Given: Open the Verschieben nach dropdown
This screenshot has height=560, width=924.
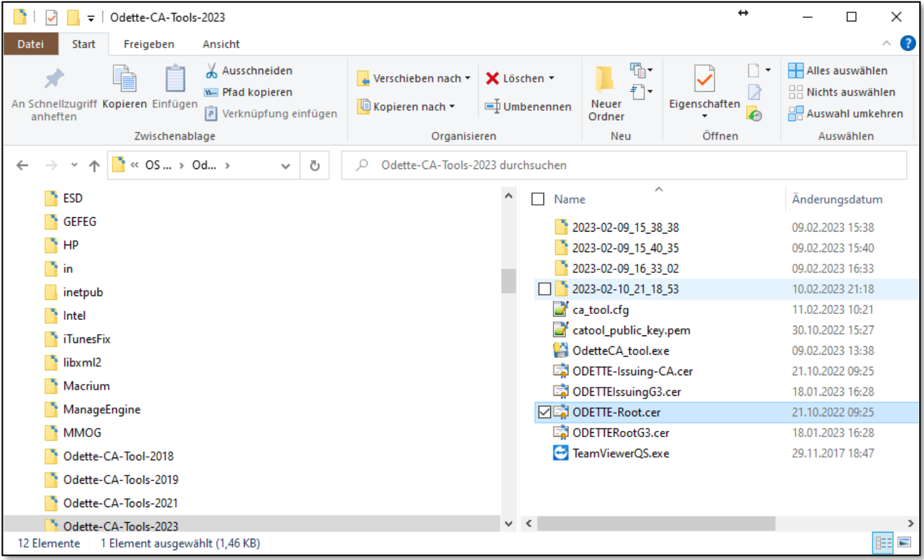Looking at the screenshot, I should pos(414,78).
